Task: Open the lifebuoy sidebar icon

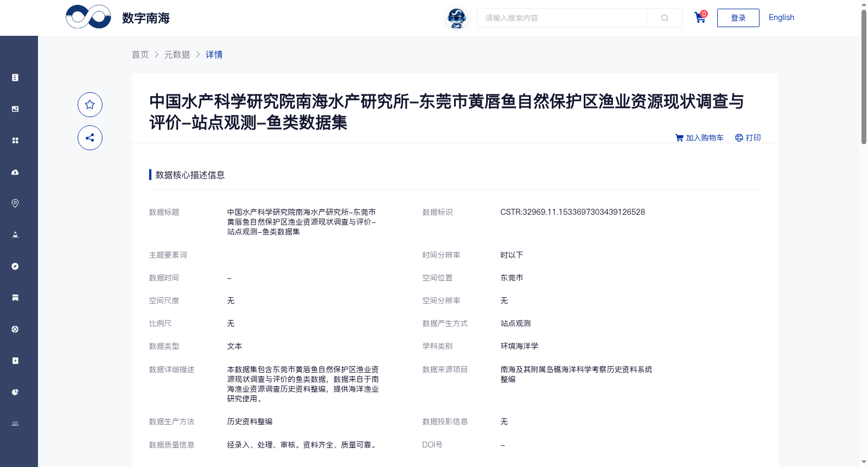Action: 15,329
